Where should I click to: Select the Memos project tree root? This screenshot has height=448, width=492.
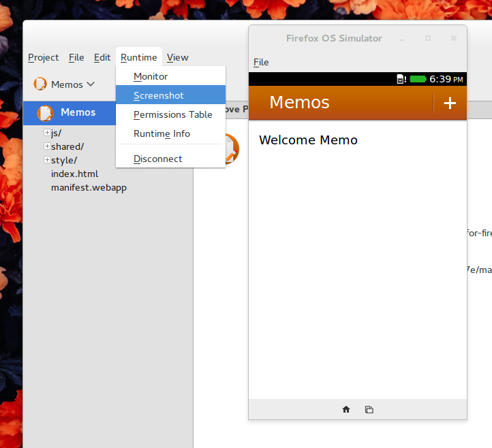(70, 113)
